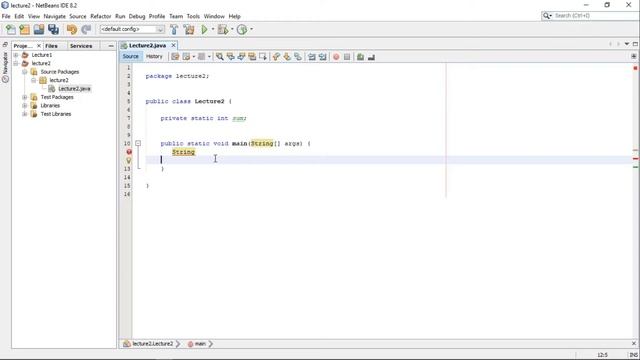This screenshot has height=360, width=640.
Task: Click Next Bookmark icon
Action: tap(287, 57)
